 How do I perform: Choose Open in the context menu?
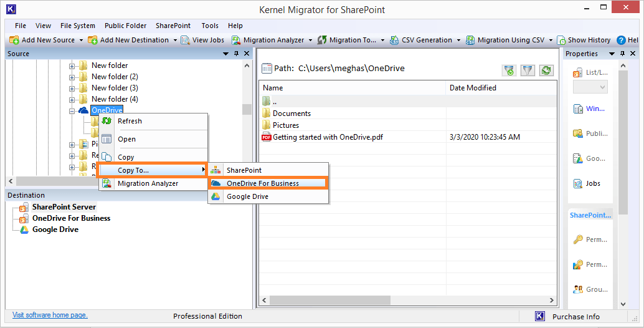(154, 139)
